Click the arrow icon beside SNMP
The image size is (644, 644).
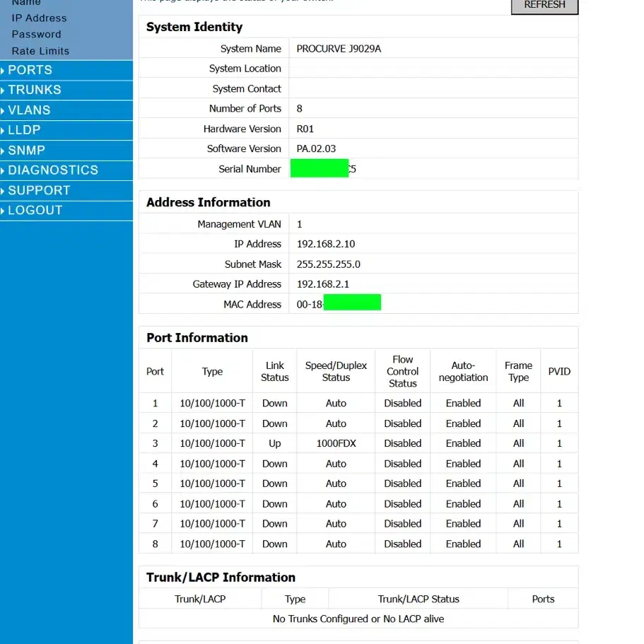pyautogui.click(x=2, y=151)
